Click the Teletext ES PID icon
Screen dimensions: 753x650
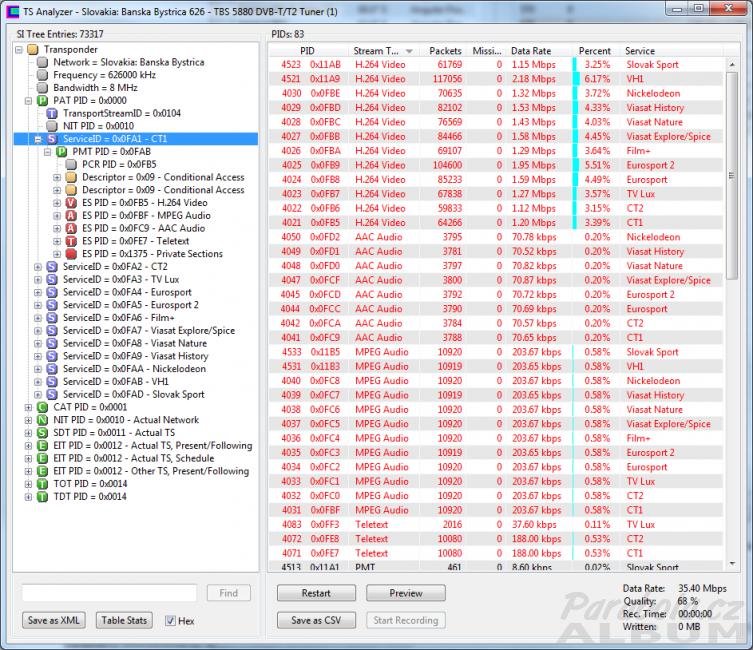[x=72, y=241]
